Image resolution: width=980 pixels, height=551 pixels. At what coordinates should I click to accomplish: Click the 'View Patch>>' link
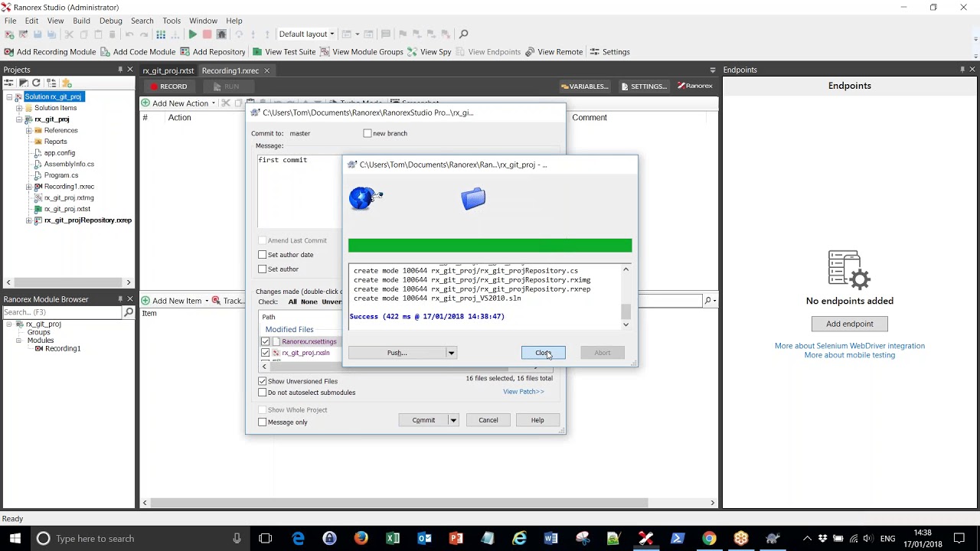(524, 392)
